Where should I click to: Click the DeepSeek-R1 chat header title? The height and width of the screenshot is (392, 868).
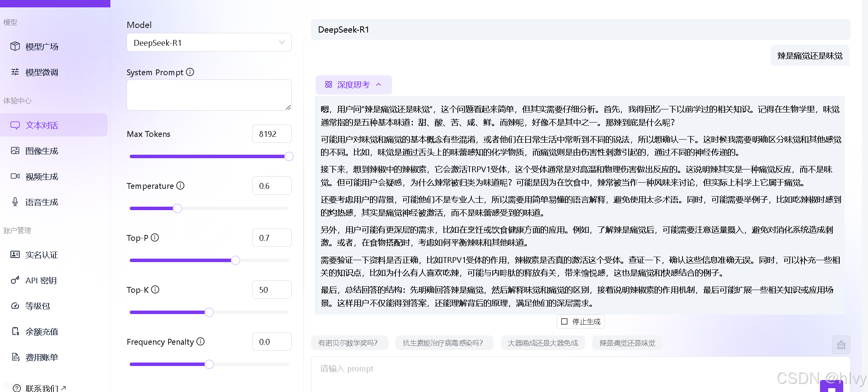[344, 29]
